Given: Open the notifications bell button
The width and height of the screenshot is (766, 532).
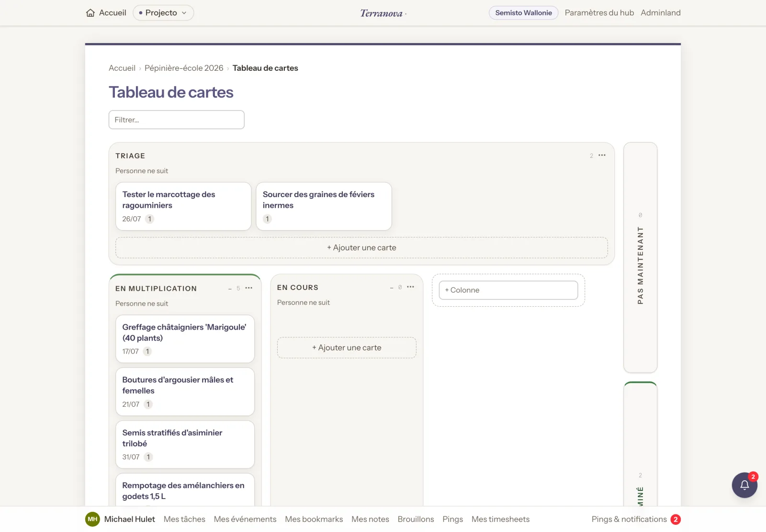Looking at the screenshot, I should (744, 485).
